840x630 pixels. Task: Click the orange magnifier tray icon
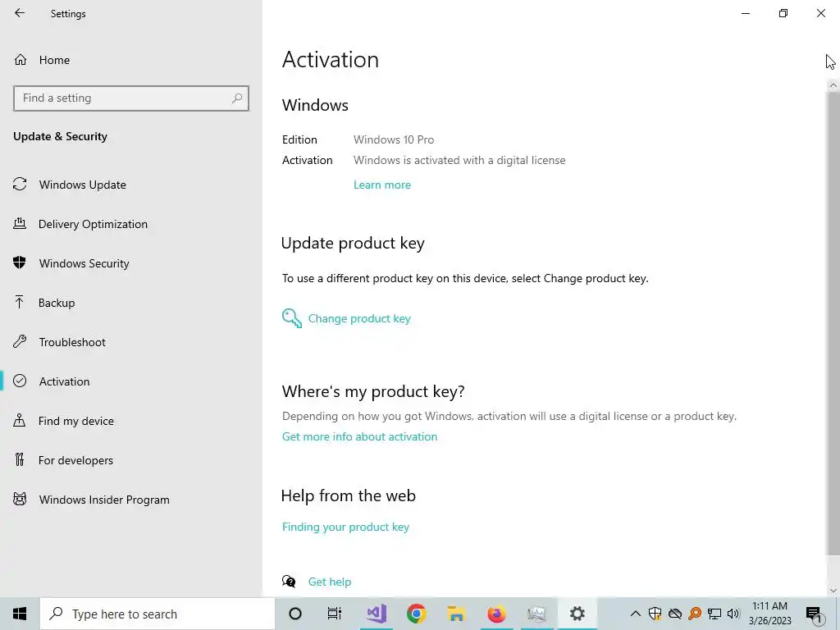click(695, 614)
